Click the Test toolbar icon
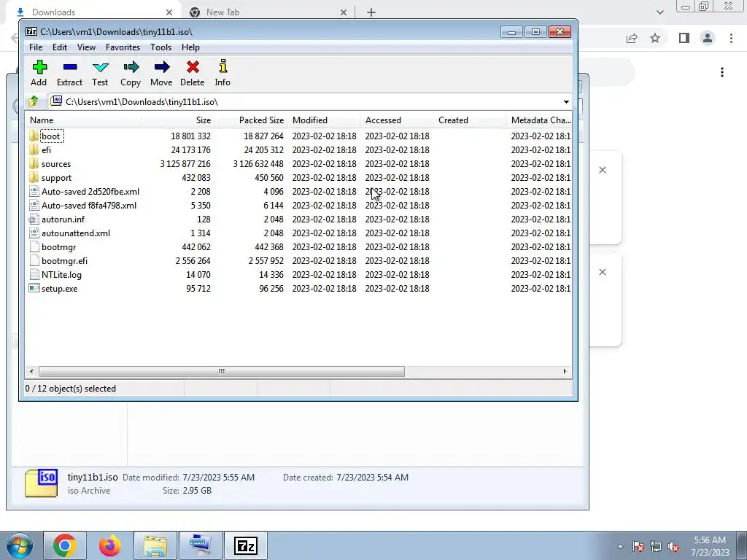The width and height of the screenshot is (747, 560). pyautogui.click(x=100, y=67)
